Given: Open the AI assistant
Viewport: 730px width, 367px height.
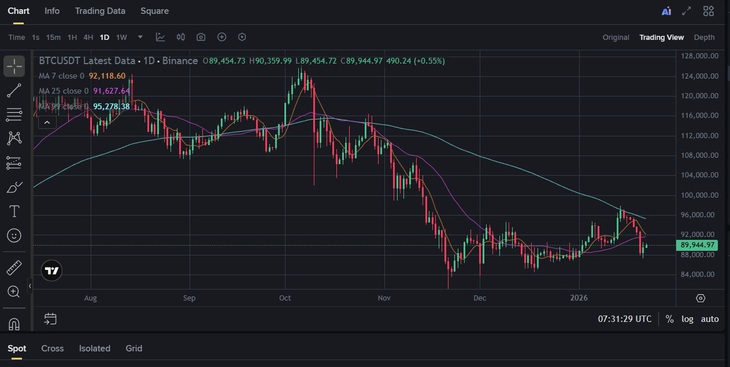Looking at the screenshot, I should point(666,11).
